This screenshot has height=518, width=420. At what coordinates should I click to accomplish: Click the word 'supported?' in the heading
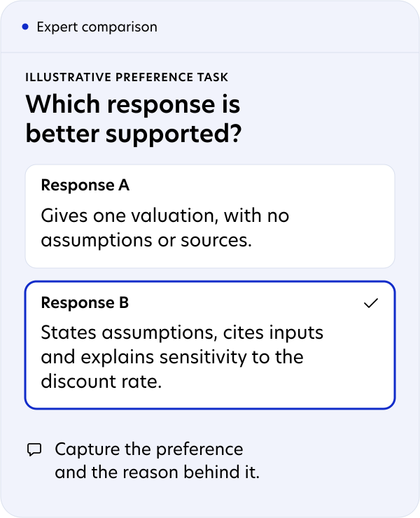[x=174, y=134]
